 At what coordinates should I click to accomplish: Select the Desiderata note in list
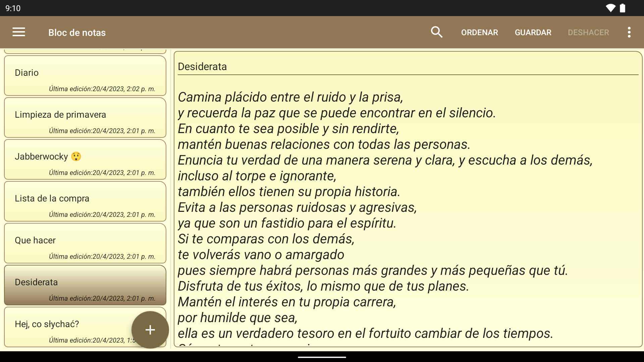pos(85,285)
